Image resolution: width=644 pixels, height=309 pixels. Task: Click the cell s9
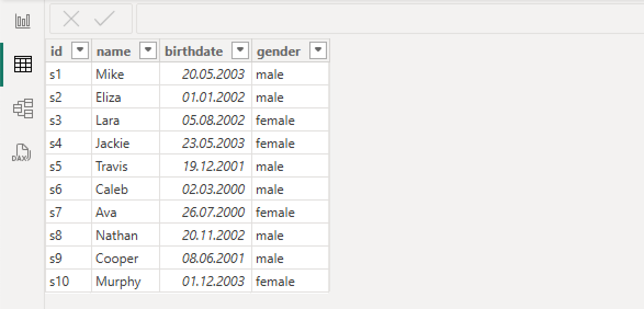pyautogui.click(x=69, y=258)
